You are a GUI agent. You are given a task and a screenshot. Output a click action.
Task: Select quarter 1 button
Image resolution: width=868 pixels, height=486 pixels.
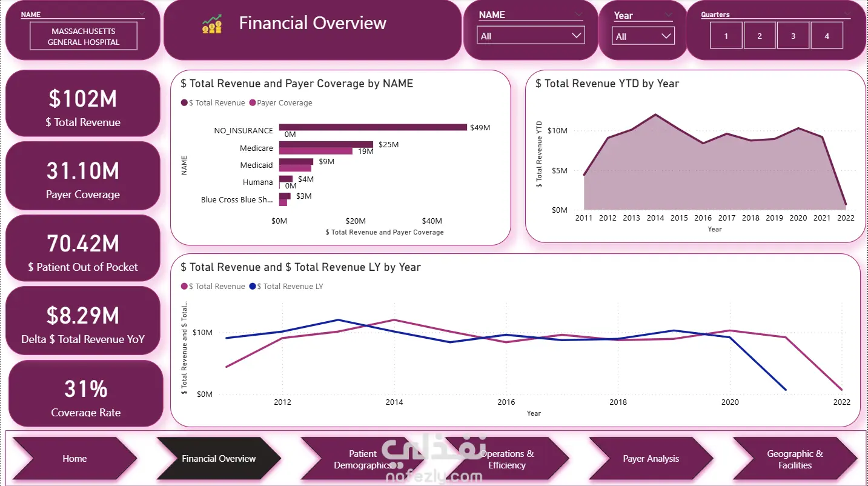click(x=726, y=36)
